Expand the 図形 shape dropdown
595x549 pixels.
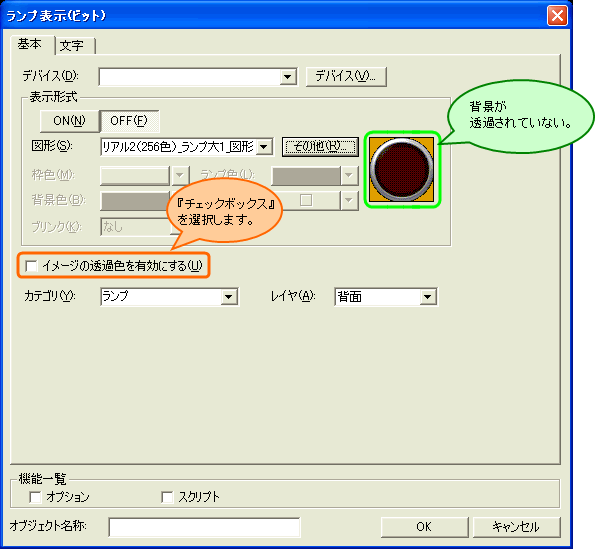tap(264, 146)
